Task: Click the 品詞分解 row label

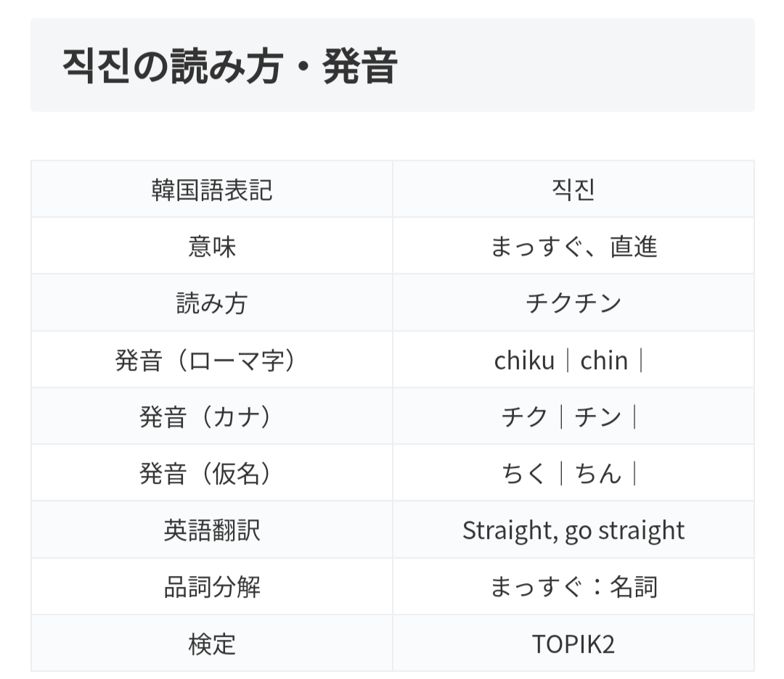Action: 212,587
